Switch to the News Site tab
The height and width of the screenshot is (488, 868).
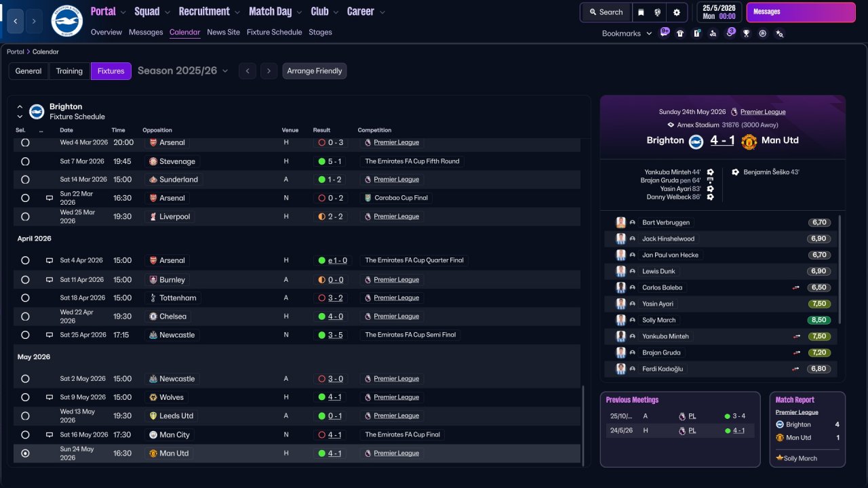224,32
